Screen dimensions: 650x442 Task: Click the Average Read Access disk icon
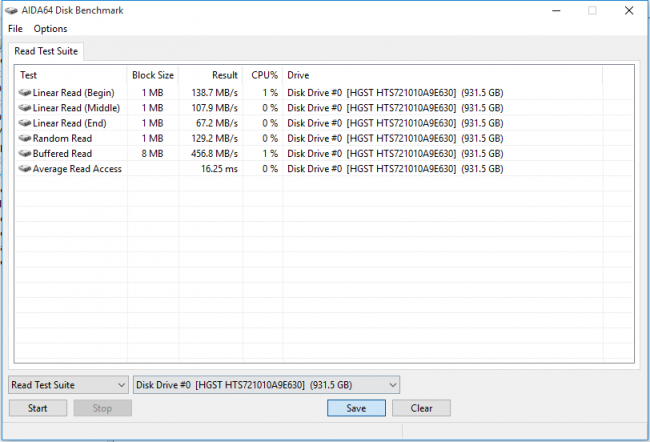click(25, 169)
